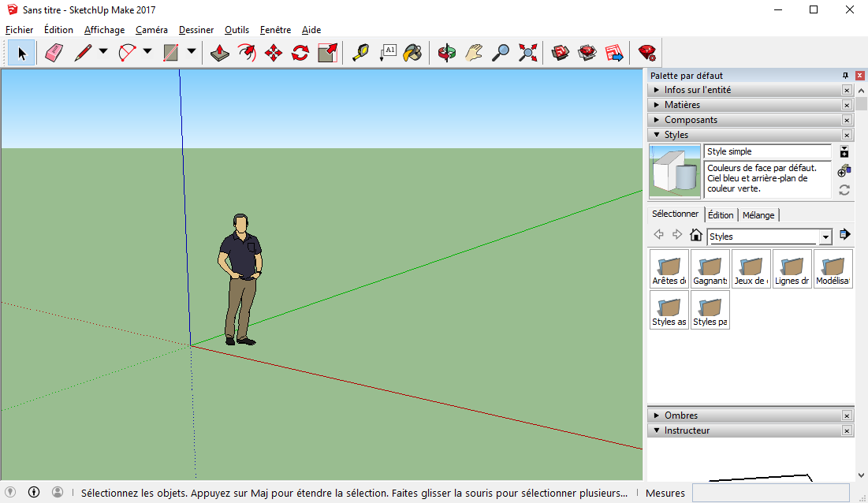Image resolution: width=868 pixels, height=503 pixels.
Task: Click Zoom Extents to frame the model
Action: [527, 52]
